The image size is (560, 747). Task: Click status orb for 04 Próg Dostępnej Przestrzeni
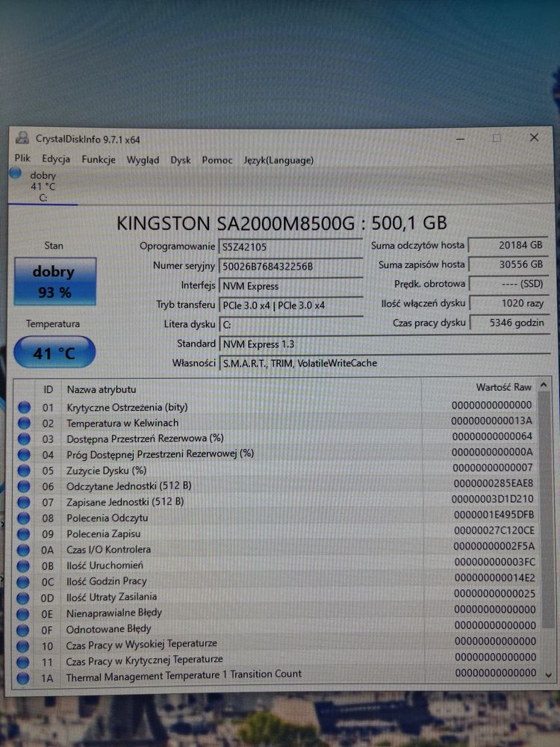point(25,454)
